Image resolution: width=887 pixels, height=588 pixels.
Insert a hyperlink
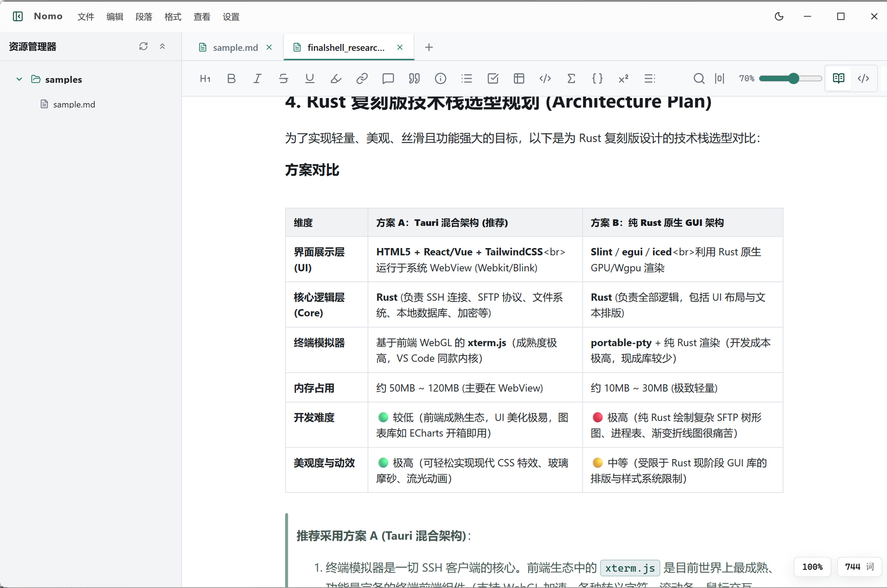[362, 79]
